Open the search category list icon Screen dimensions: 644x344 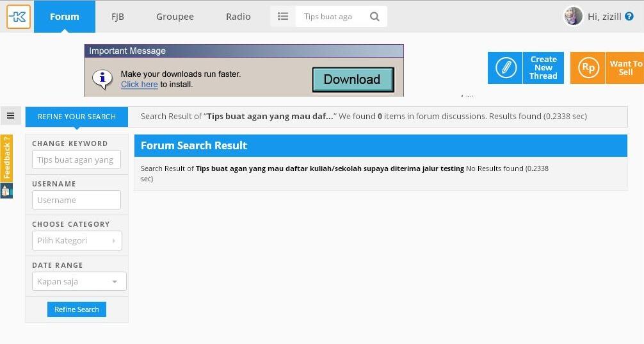coord(283,17)
